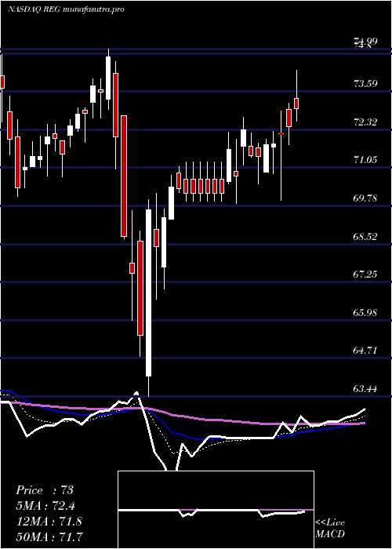Select the 69.78 price axis label
Screen dimensions: 392x549
click(x=365, y=198)
